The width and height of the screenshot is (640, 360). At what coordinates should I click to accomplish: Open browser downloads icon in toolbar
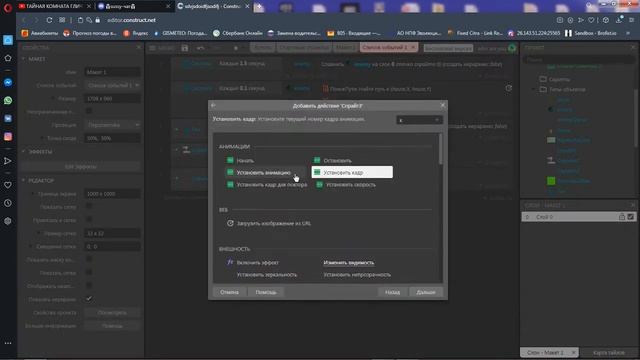pos(619,20)
